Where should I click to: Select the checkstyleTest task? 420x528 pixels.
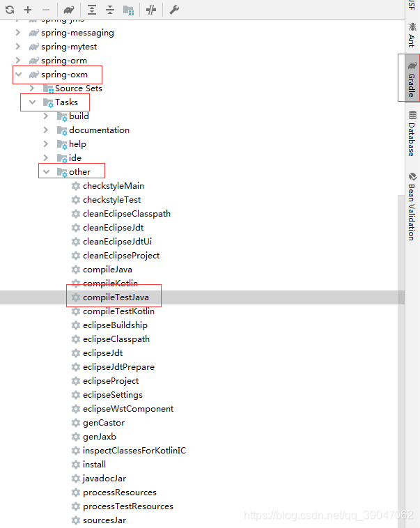112,200
